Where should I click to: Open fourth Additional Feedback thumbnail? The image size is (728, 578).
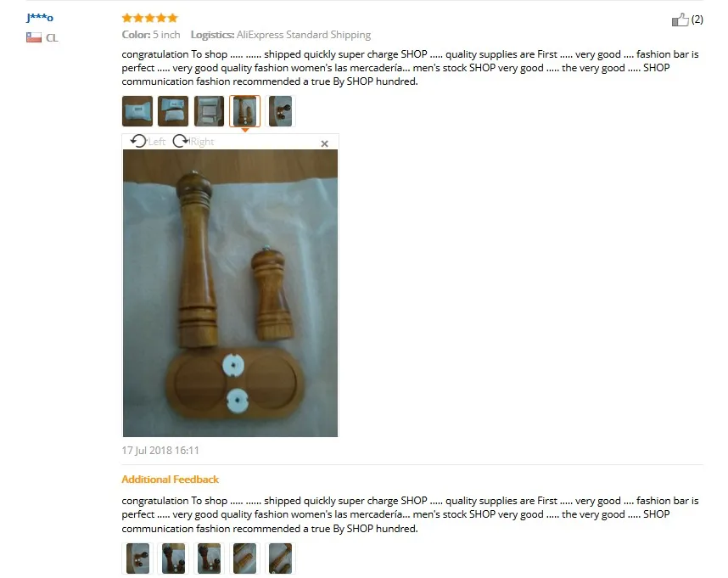(x=244, y=558)
